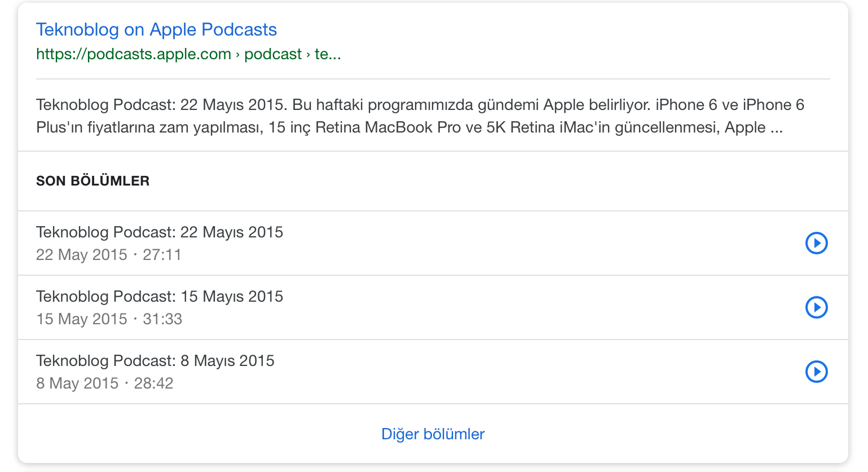Play the 22 Mayıs 2015 podcast episode
Screen dimensions: 868x472
(816, 243)
